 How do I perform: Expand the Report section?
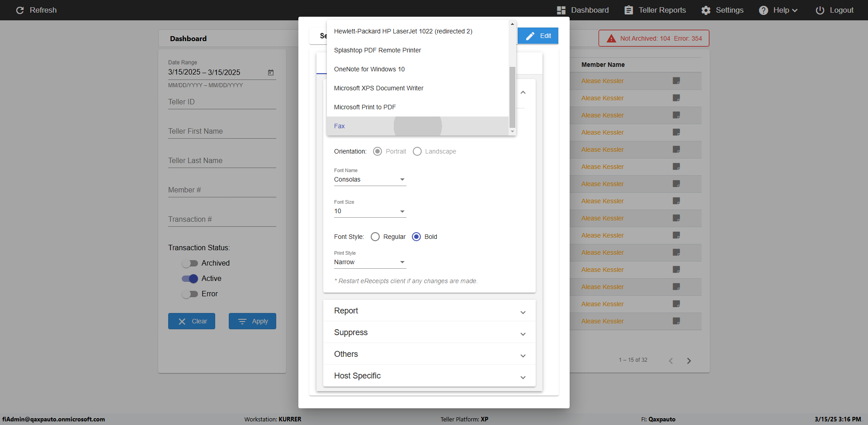tap(429, 311)
